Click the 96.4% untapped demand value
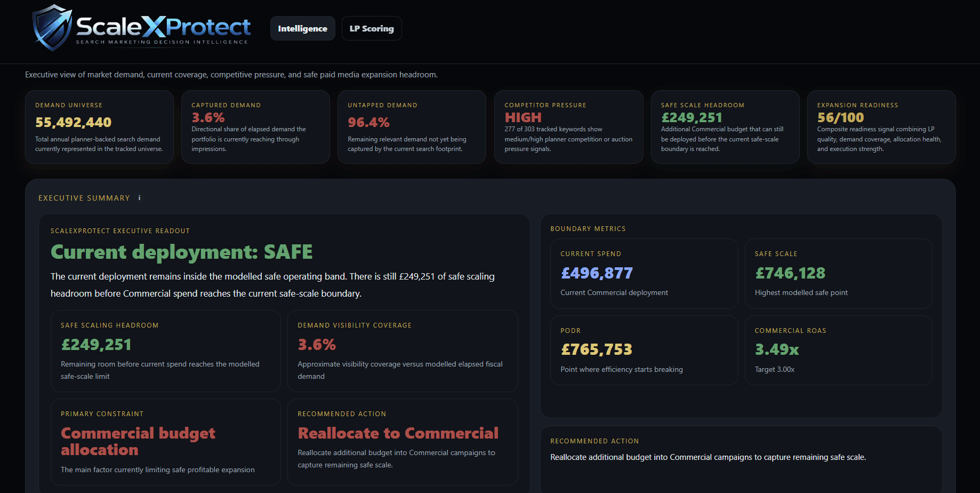 368,122
